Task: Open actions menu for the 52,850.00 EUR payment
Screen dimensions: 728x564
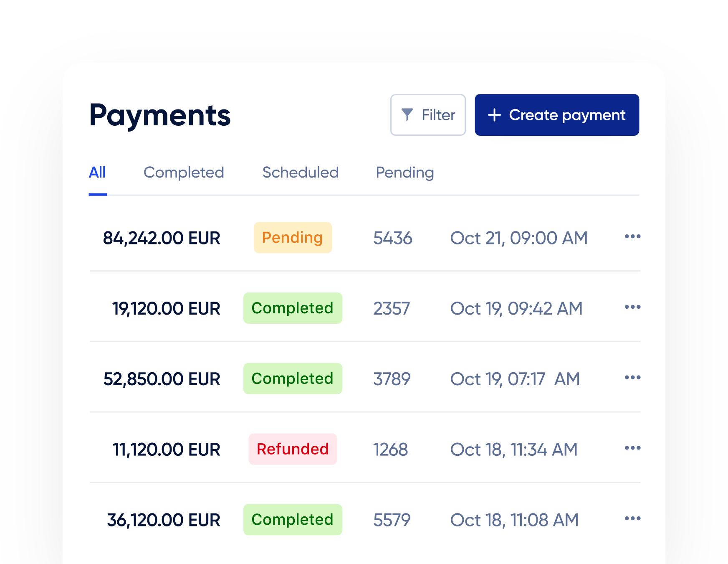Action: [632, 377]
